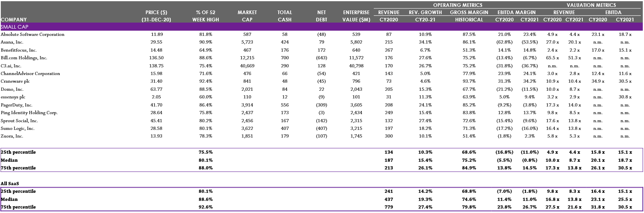Click the ENTERPRISE VALUE ($M) header

(x=356, y=16)
